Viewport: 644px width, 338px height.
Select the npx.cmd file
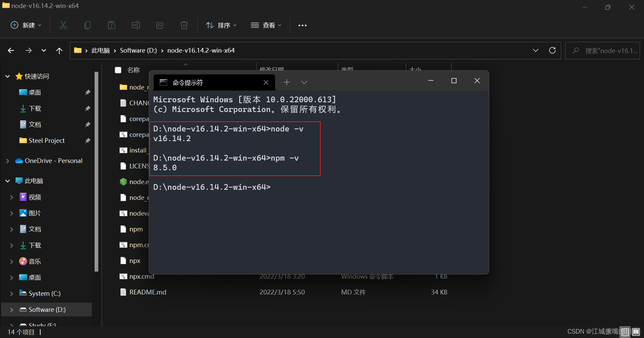coord(142,277)
